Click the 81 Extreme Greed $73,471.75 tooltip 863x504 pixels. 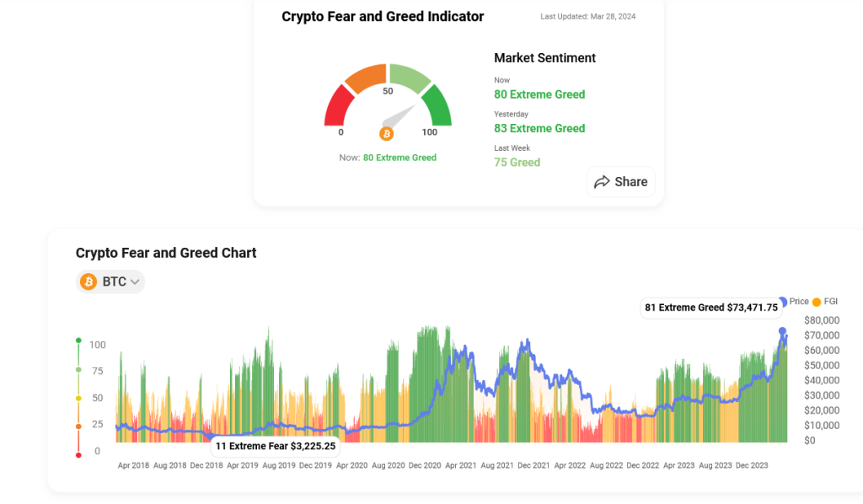tap(710, 308)
